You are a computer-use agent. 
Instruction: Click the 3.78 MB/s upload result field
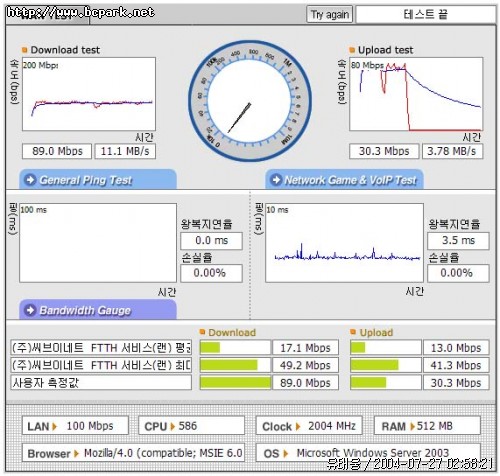(x=452, y=151)
